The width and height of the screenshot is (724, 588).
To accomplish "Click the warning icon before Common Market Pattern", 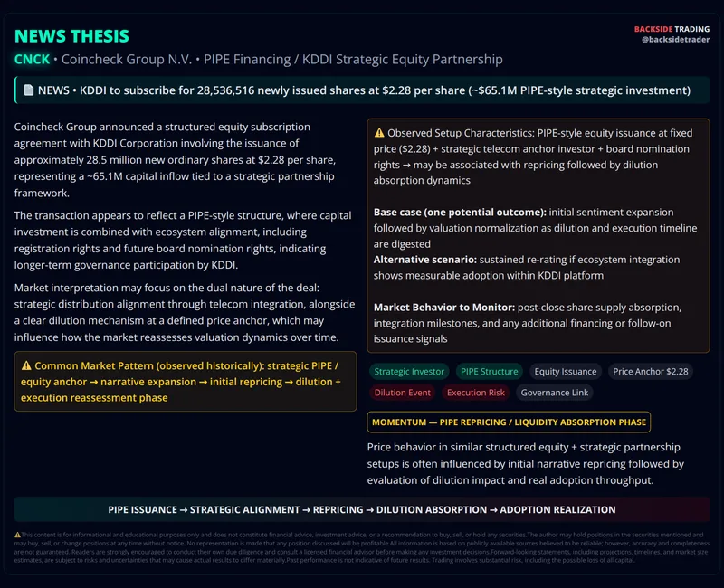I will 26,365.
